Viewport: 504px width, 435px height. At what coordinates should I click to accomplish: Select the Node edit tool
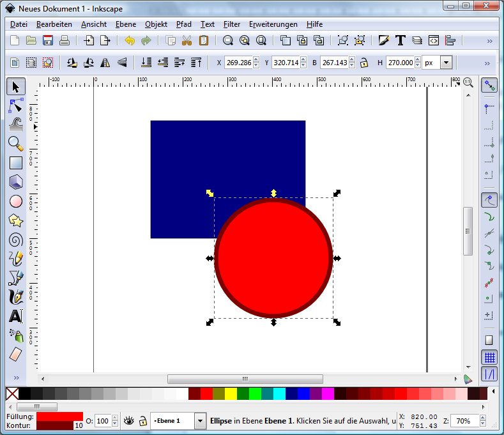16,106
